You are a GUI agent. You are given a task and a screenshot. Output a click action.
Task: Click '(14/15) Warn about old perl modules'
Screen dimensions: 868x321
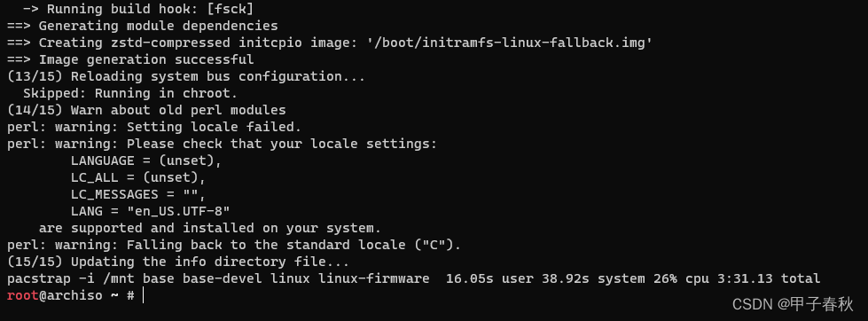(146, 110)
